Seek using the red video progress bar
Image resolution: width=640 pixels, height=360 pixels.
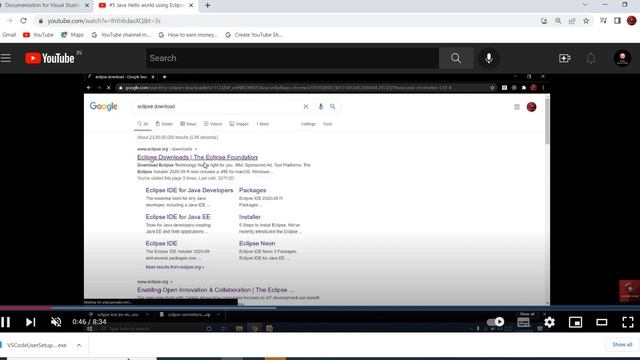[x=26, y=308]
